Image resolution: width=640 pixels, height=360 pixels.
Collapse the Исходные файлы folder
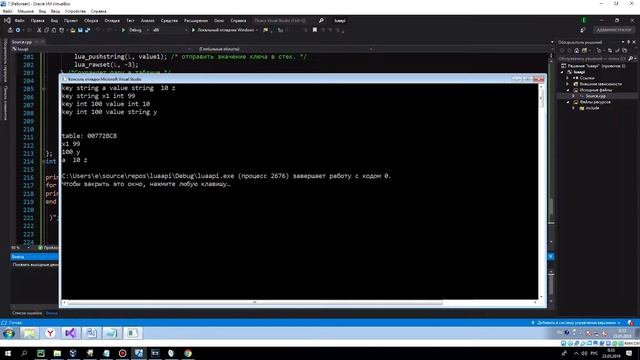point(568,90)
